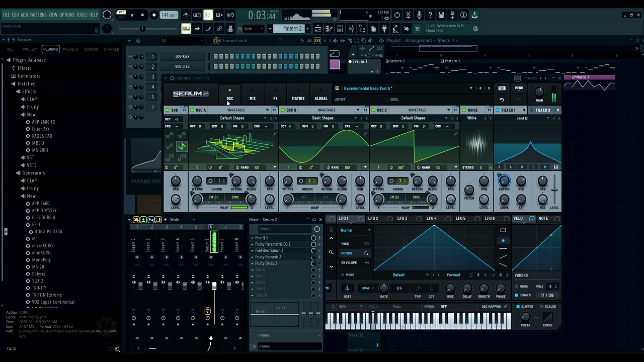Click the stamp tool icon in the toolbar
This screenshot has height=362, width=644.
click(x=230, y=29)
